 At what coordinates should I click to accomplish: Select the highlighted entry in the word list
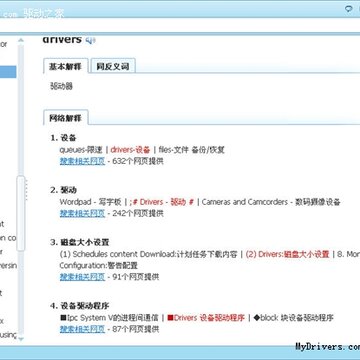pos(8,72)
